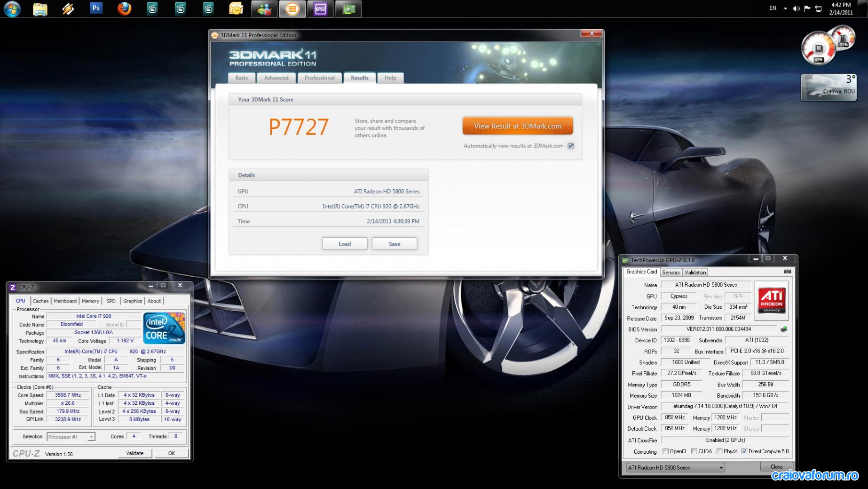Screen dimensions: 868x489
Task: Open the SPD tab in CPU-Z
Action: coord(111,301)
